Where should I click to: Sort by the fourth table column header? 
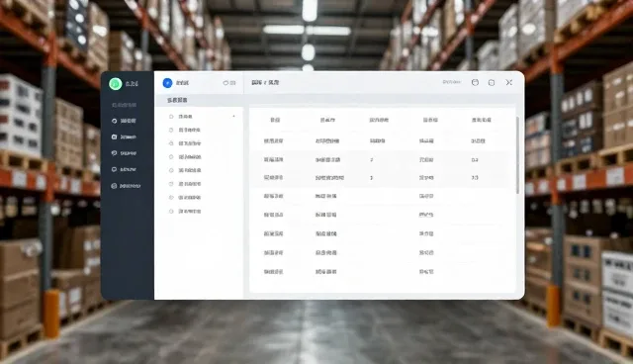[430, 120]
